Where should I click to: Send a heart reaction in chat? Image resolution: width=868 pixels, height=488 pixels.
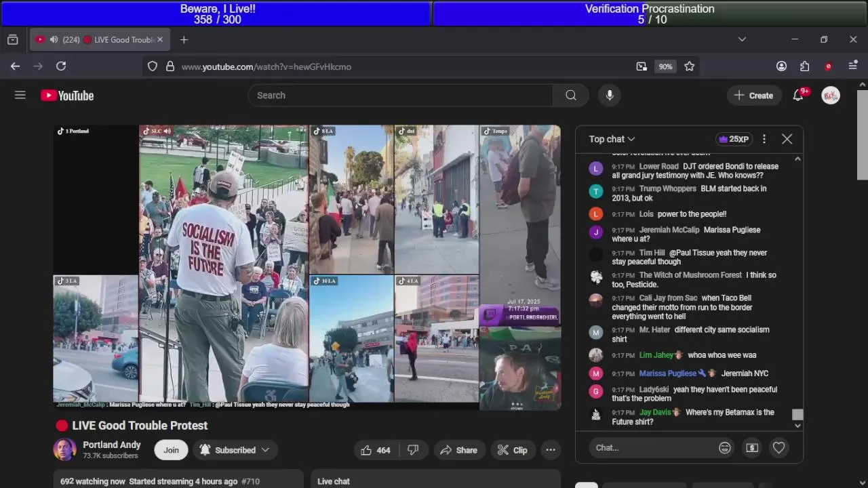[778, 448]
